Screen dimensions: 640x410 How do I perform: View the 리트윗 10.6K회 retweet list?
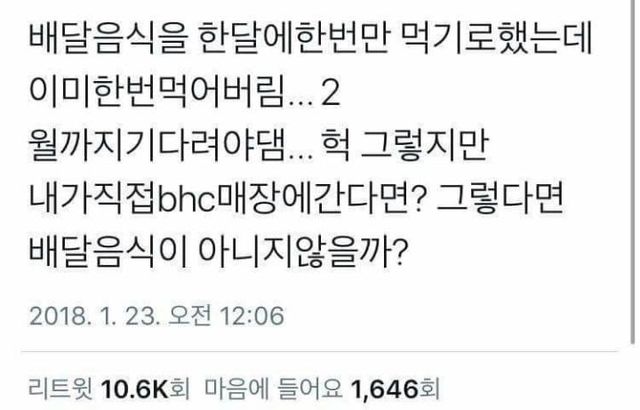(109, 388)
